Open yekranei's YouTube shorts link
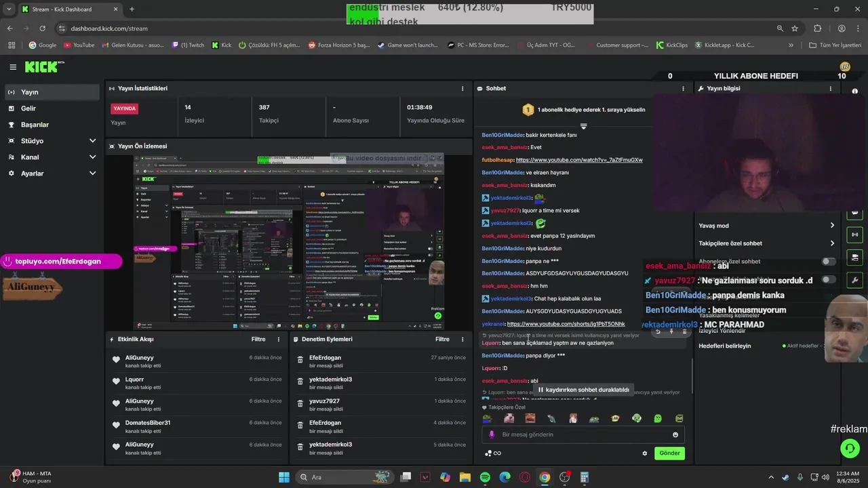Image resolution: width=868 pixels, height=488 pixels. (566, 324)
